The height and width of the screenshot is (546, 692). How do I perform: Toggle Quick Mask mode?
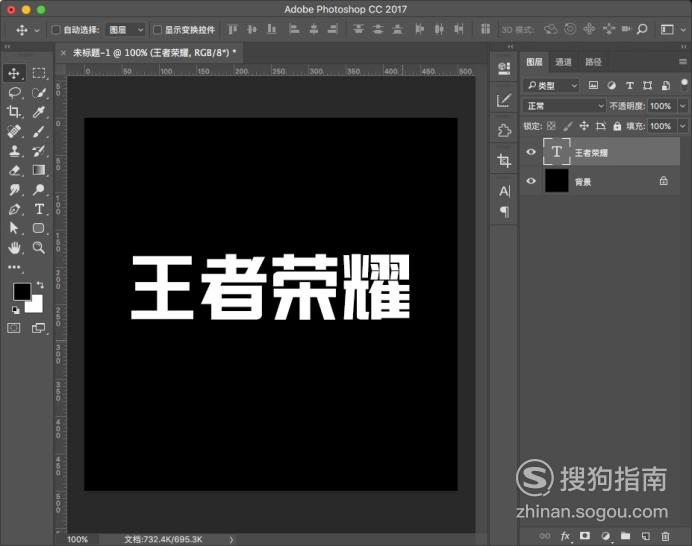[14, 328]
